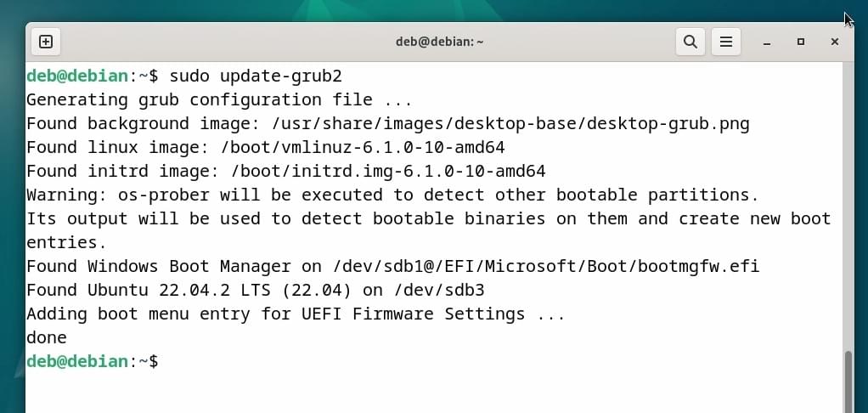Click the desktop-grub.png background image path
The height and width of the screenshot is (413, 868).
click(510, 123)
